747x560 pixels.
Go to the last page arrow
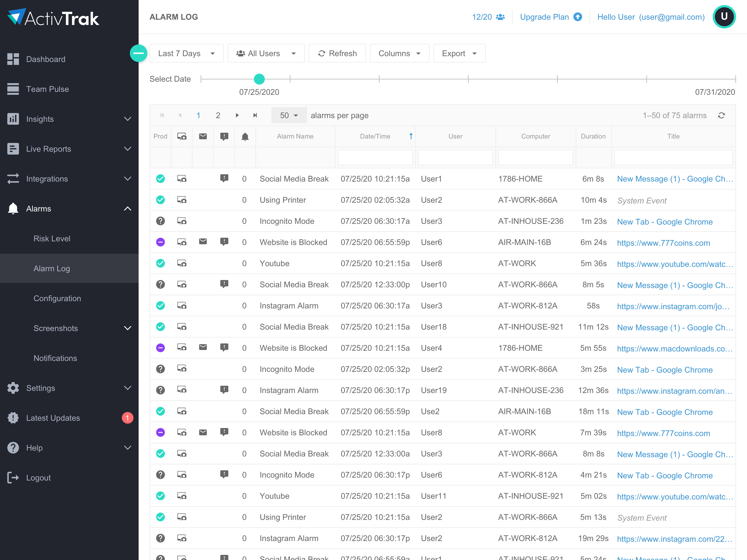click(x=255, y=115)
